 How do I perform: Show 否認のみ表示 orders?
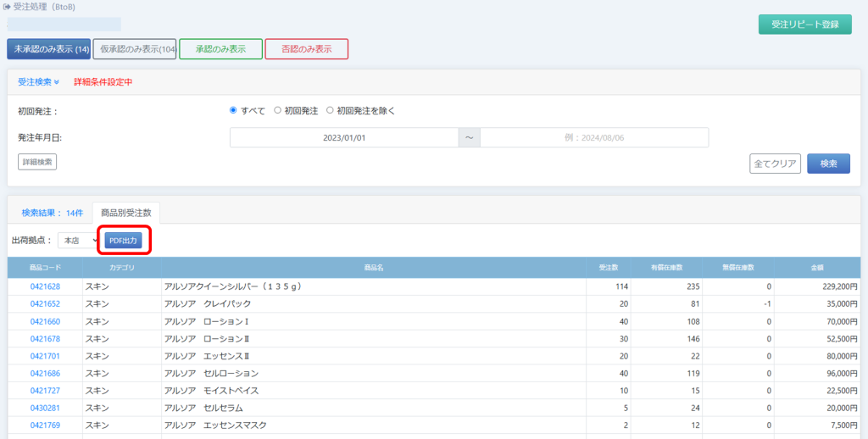click(x=306, y=49)
